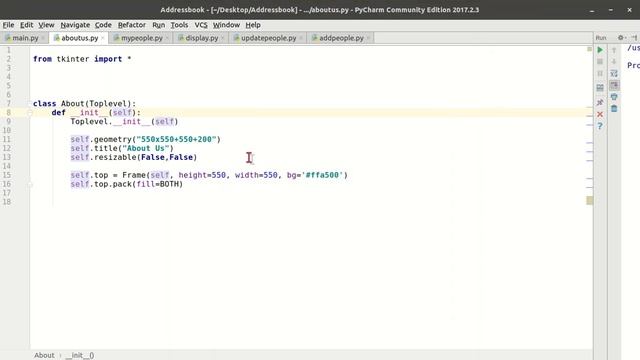Open the Tools menu
Screen dimensions: 640x360
179,25
